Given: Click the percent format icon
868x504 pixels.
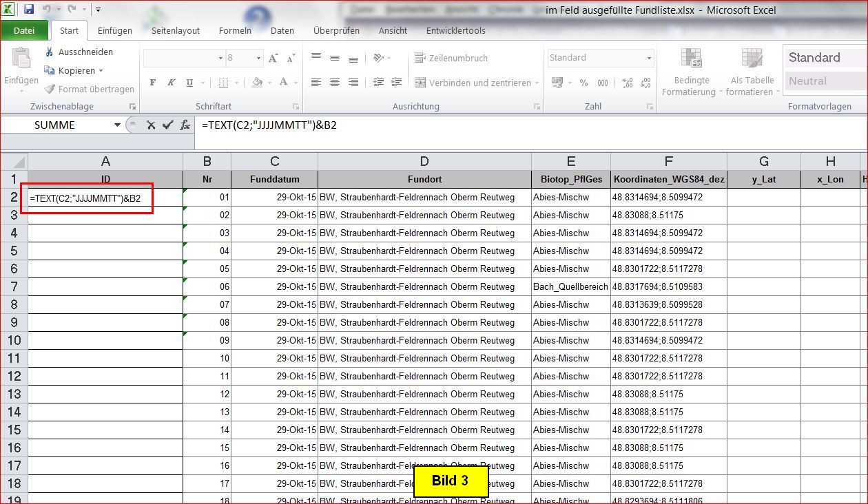Looking at the screenshot, I should (583, 83).
